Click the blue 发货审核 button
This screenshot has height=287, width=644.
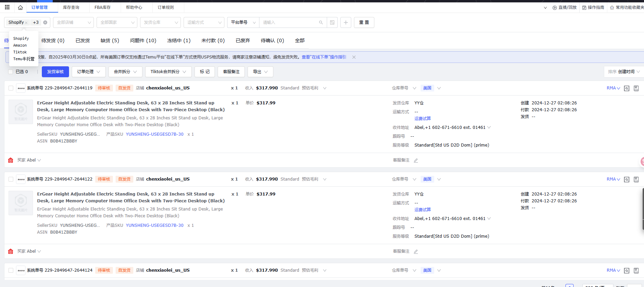[55, 72]
